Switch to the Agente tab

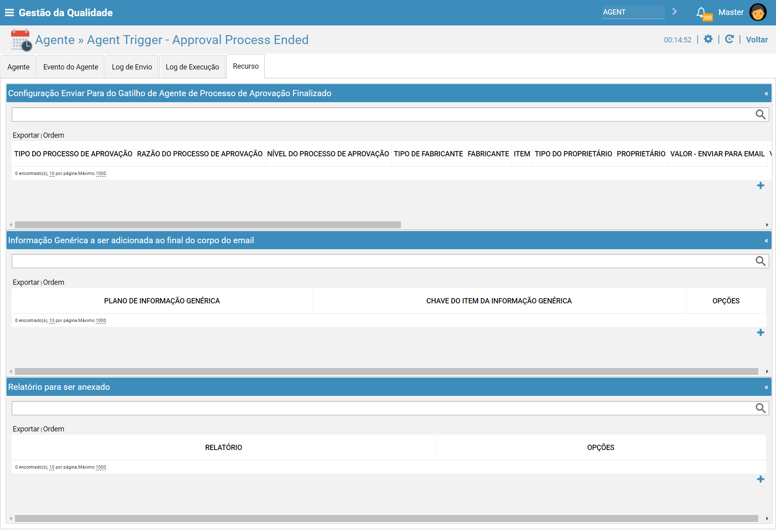(x=18, y=67)
